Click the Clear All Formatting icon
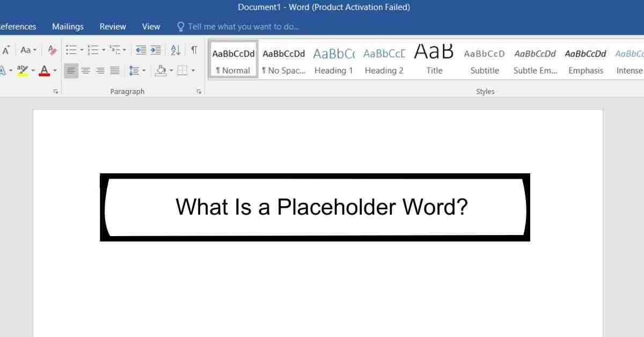 (52, 50)
